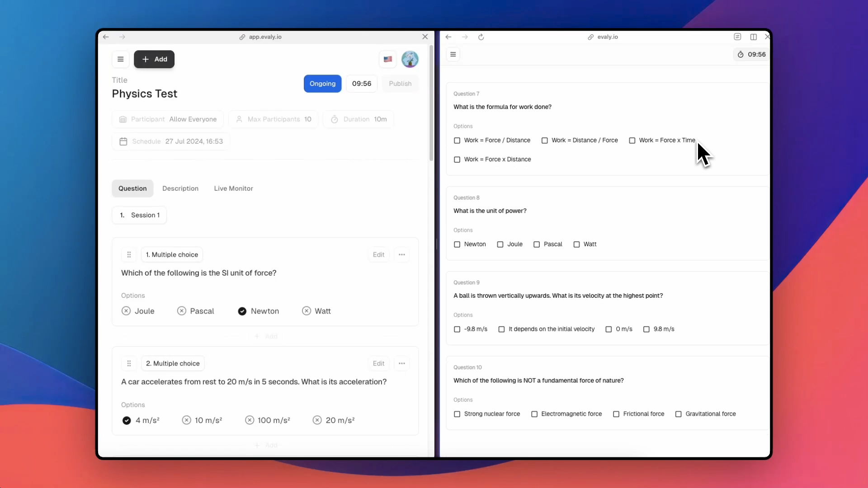This screenshot has height=488, width=868.
Task: Check Frictional force
Action: click(x=616, y=414)
